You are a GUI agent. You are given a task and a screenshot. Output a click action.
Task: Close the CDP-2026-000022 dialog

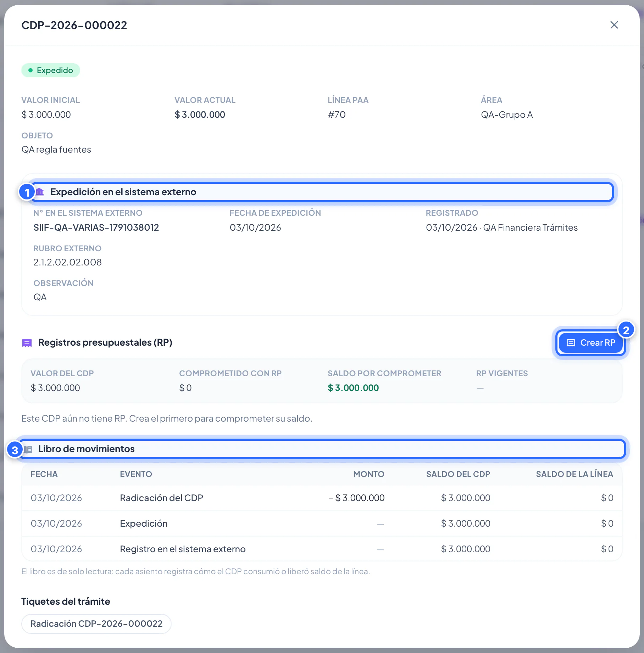point(614,25)
